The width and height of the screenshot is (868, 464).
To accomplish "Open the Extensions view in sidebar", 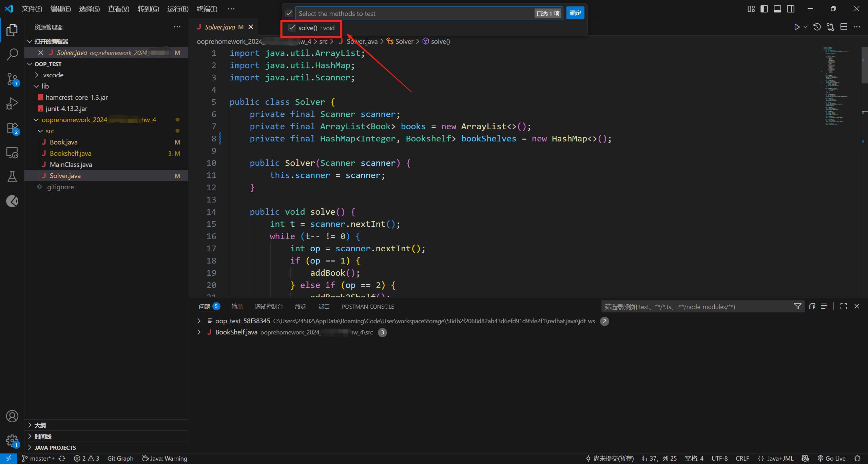I will pos(12,128).
